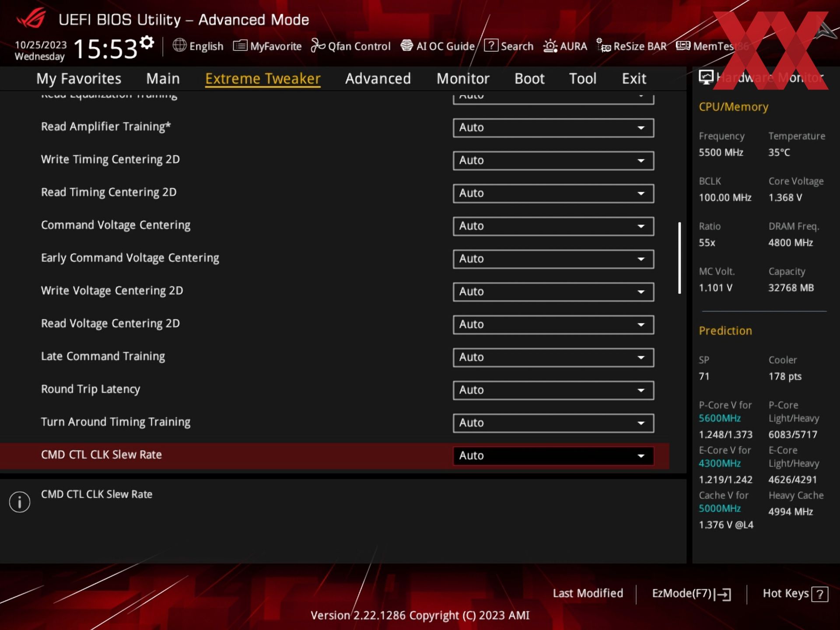
Task: Click the 10/25/2023 date text
Action: click(x=41, y=45)
